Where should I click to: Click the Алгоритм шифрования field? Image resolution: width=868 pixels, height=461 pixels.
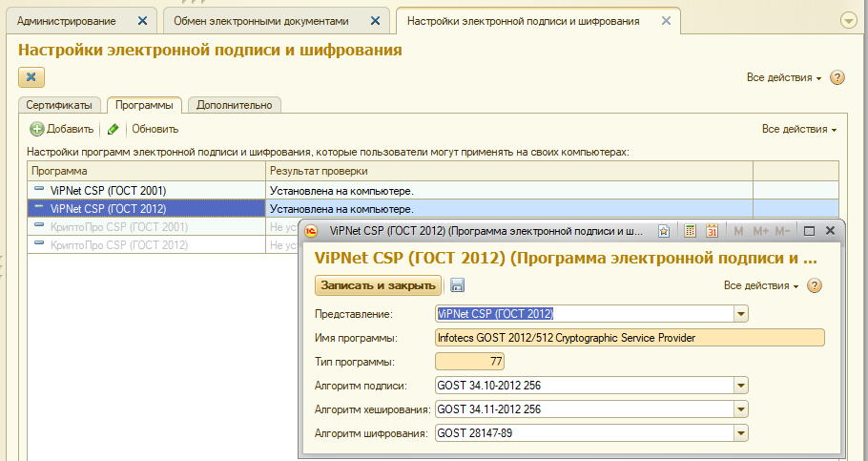pos(585,432)
